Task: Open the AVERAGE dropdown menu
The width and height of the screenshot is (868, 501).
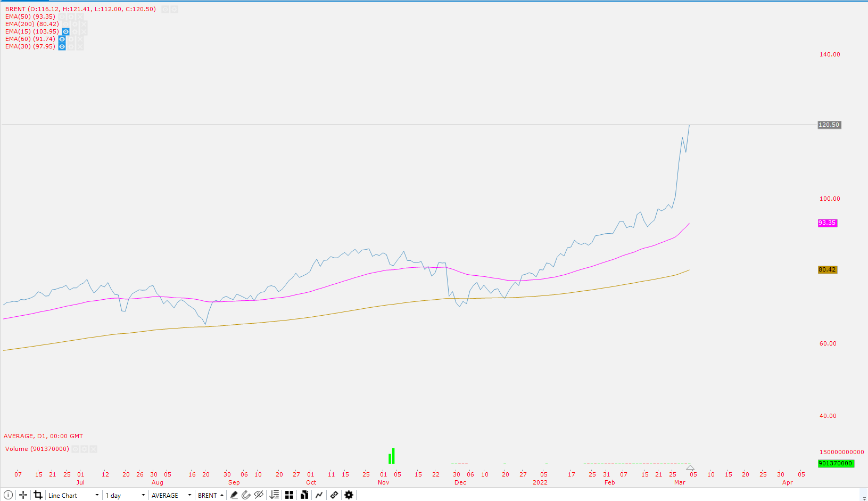Action: [170, 495]
